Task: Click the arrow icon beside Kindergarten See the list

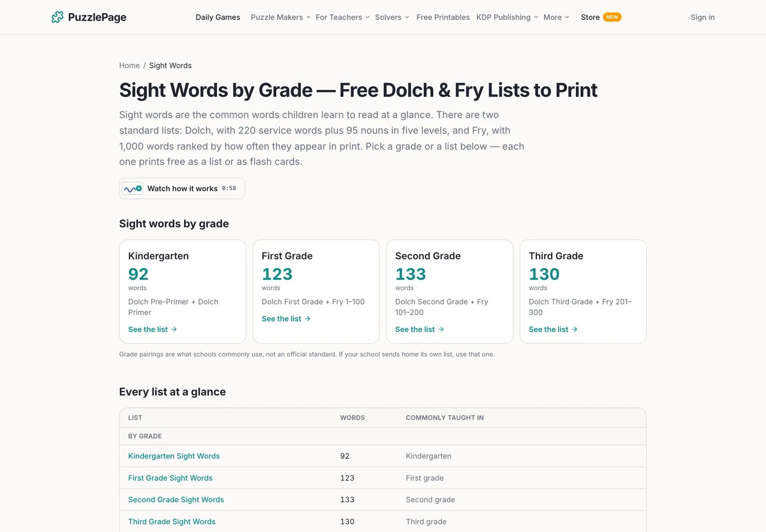Action: pos(174,329)
